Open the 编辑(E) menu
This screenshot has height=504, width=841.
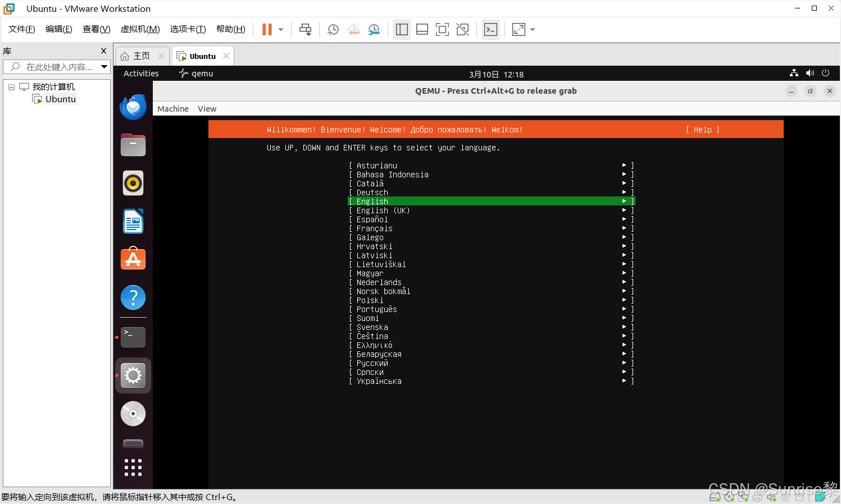point(59,29)
